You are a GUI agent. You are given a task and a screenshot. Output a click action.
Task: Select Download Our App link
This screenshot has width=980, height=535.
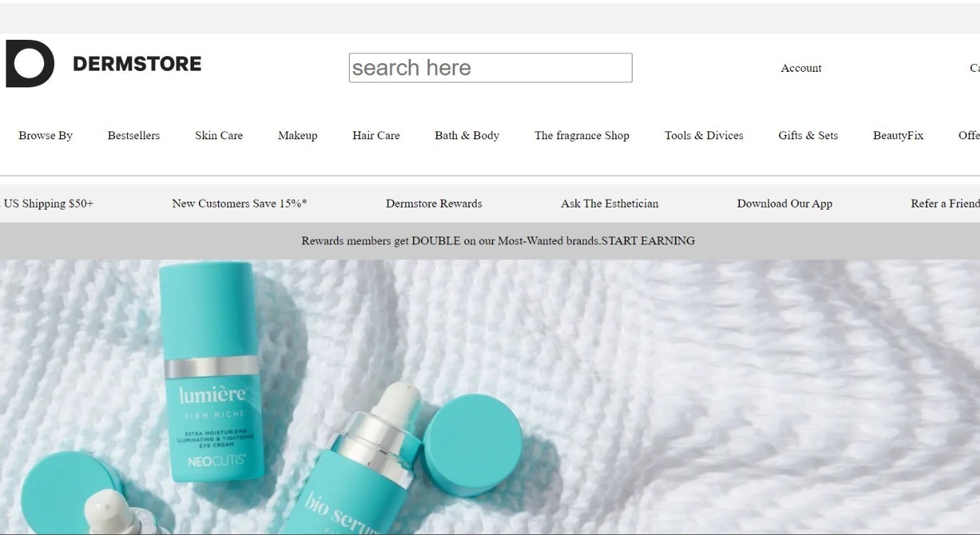[x=784, y=204]
